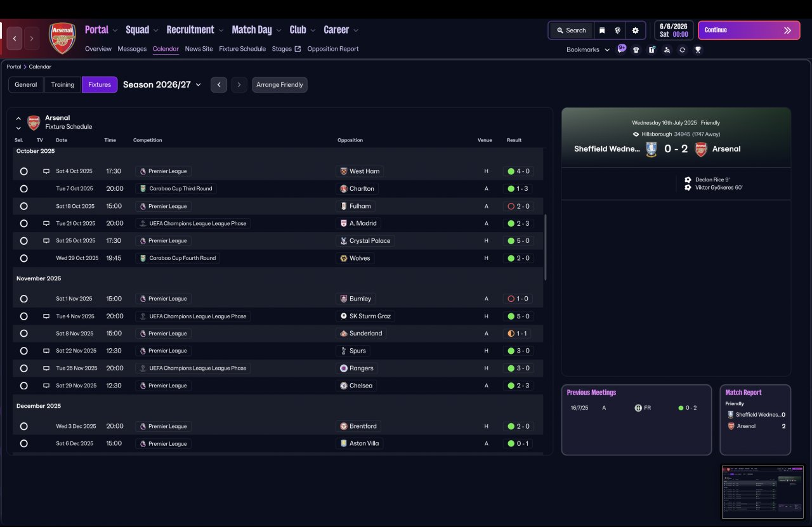
Task: Click the Arsenal badge in Match Report panel
Action: [x=731, y=426]
